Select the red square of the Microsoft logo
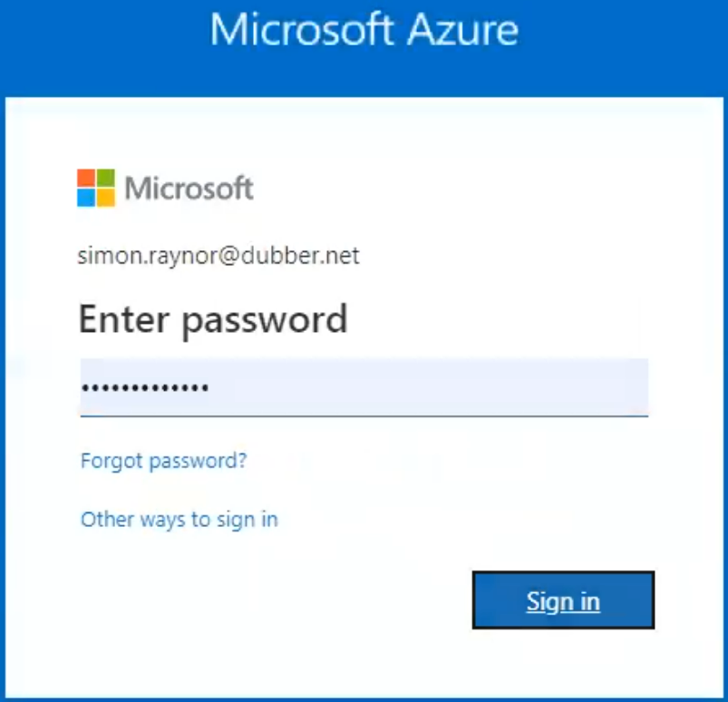Viewport: 728px width, 702px height. 84,179
